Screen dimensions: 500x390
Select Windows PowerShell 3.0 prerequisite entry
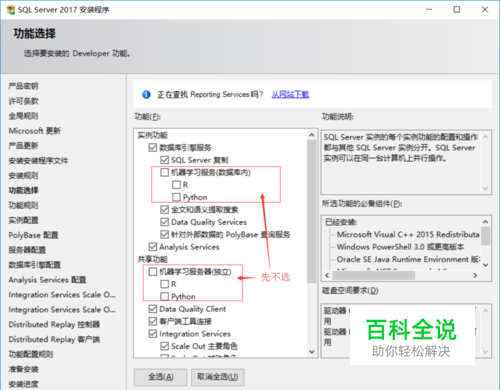tap(400, 247)
